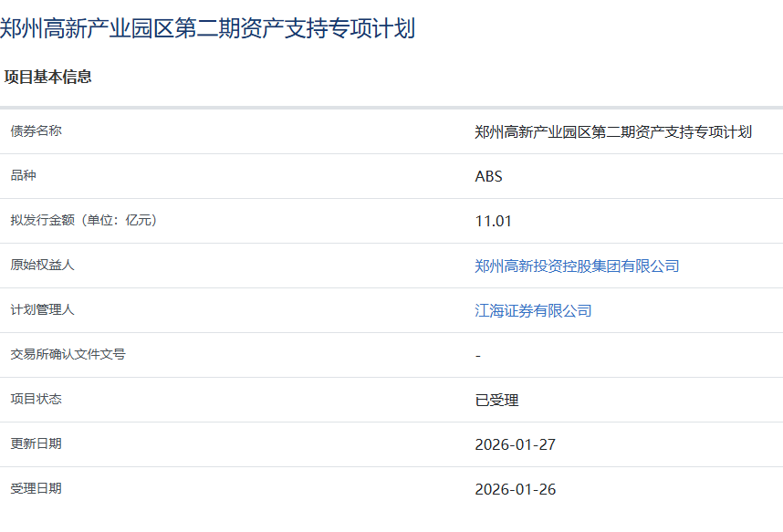Select the 2026-01-27 update date

point(515,444)
